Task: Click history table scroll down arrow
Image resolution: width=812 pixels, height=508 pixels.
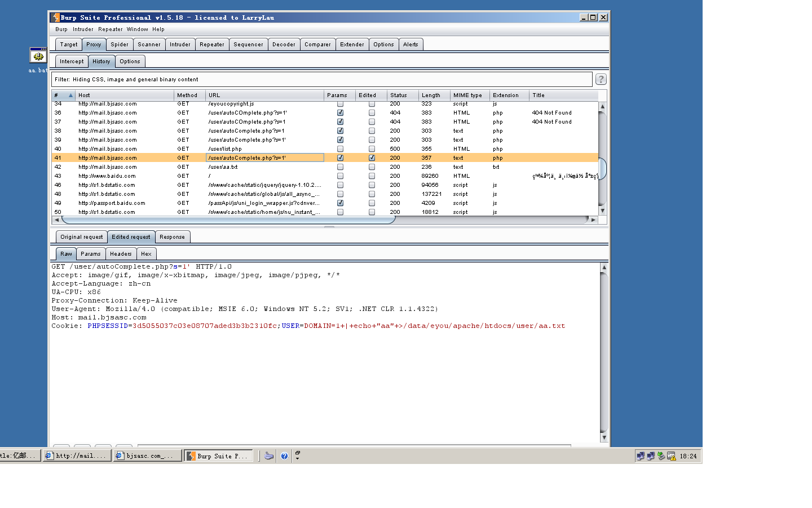Action: 602,211
